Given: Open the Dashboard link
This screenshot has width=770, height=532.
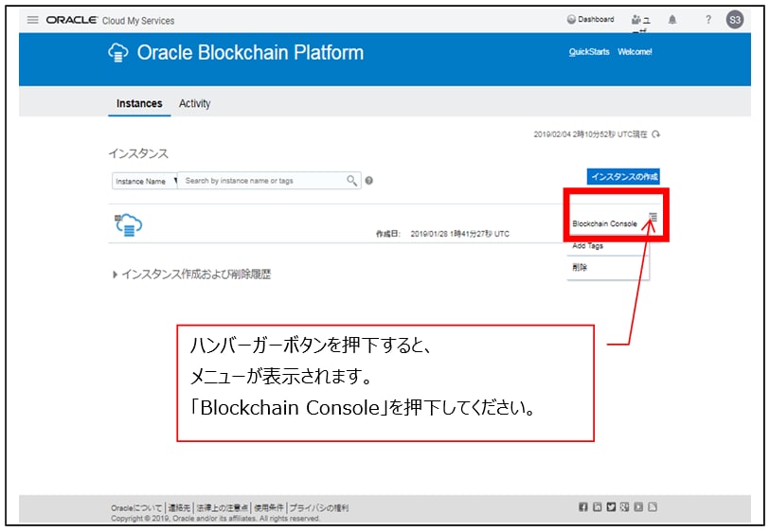Looking at the screenshot, I should point(596,20).
